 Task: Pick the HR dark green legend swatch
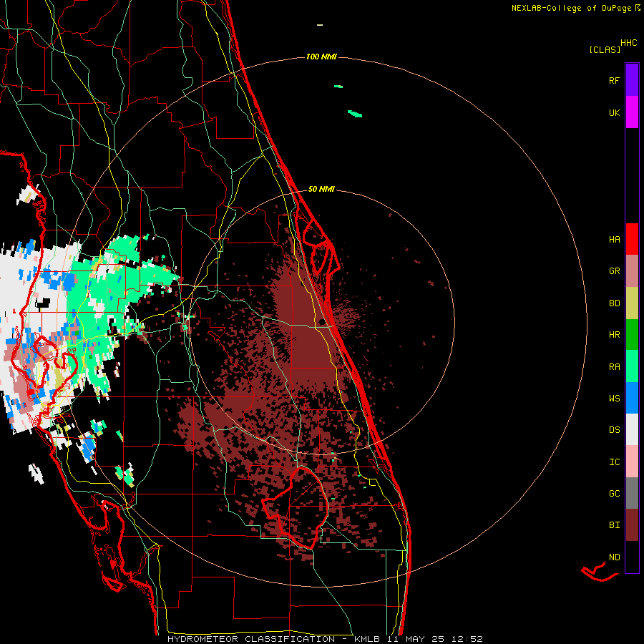632,334
